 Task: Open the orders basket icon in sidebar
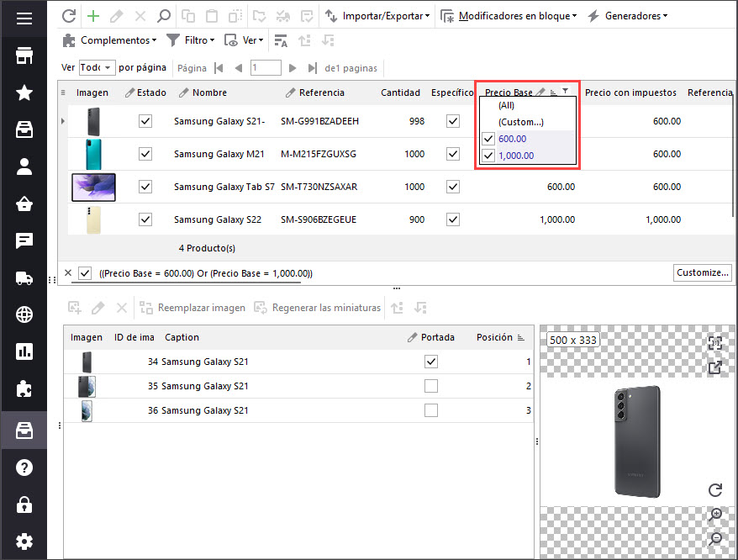[x=24, y=204]
